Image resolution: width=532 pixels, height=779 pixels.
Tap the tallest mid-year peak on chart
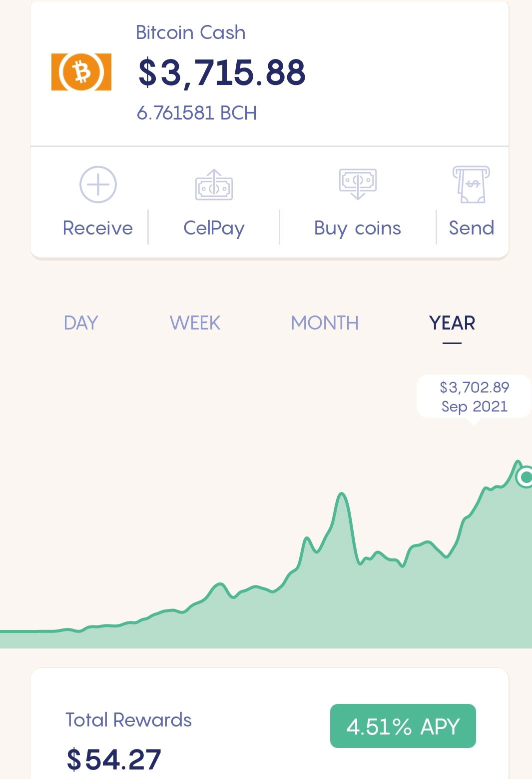pos(342,496)
